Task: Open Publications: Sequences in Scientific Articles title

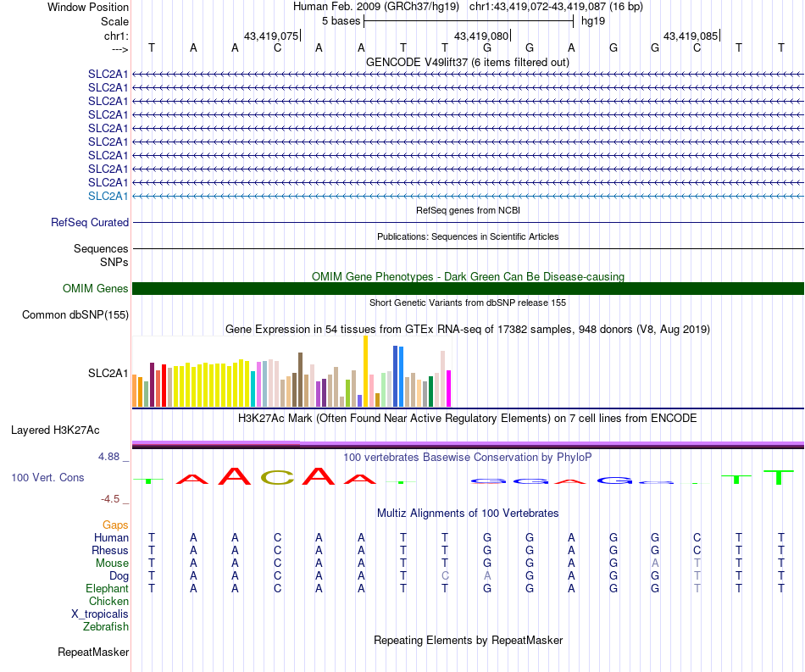Action: point(468,236)
